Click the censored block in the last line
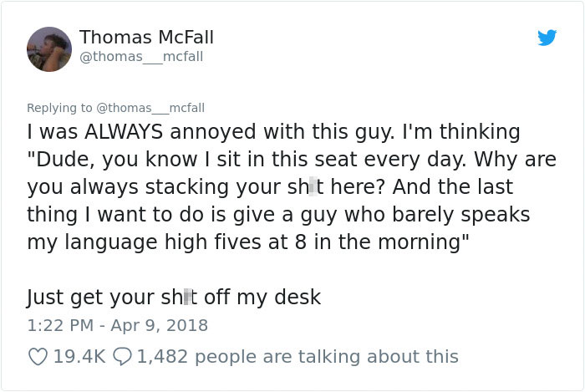The height and width of the screenshot is (392, 585). point(188,297)
